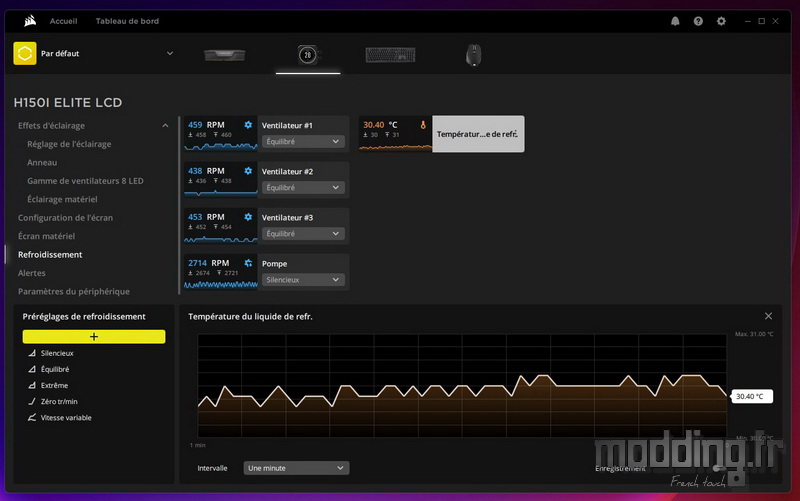Screen dimensions: 800x501
Task: Click the Ventilateur #1 label
Action: click(287, 125)
